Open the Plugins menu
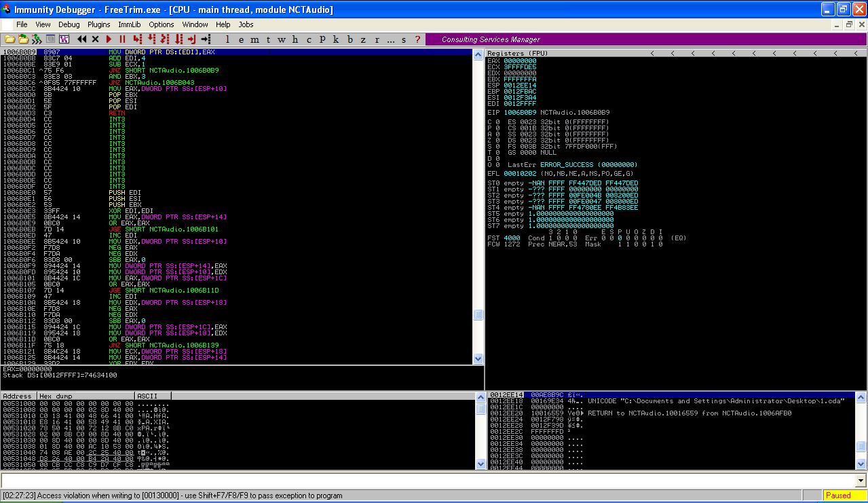The width and height of the screenshot is (868, 503). coord(99,24)
